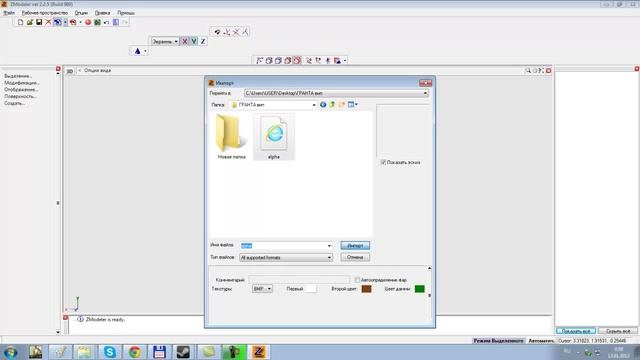Click the magnifier zoom icon in the viewport header

pos(528,71)
